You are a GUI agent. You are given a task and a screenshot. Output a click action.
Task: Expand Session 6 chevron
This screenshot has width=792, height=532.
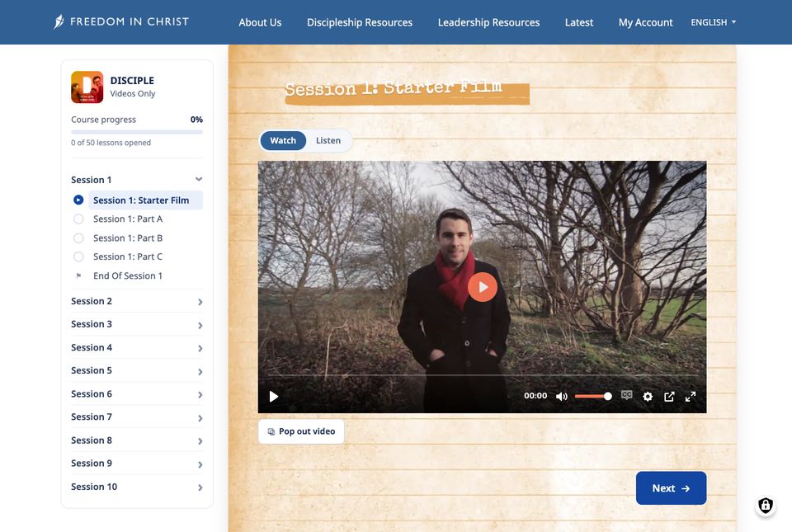(200, 395)
